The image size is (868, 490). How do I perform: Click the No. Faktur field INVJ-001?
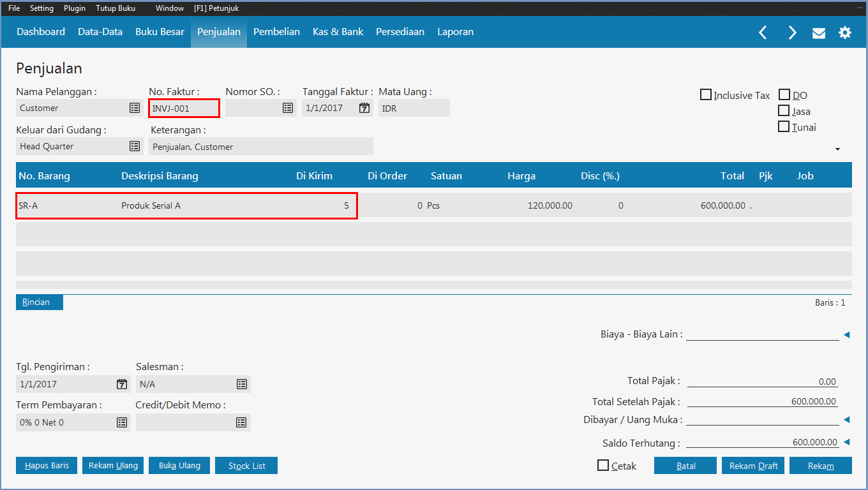tap(184, 108)
